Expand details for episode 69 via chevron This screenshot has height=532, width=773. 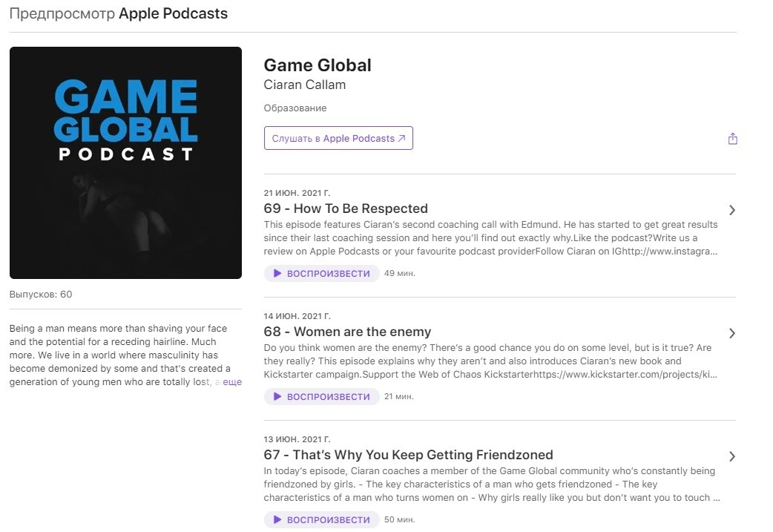[732, 210]
